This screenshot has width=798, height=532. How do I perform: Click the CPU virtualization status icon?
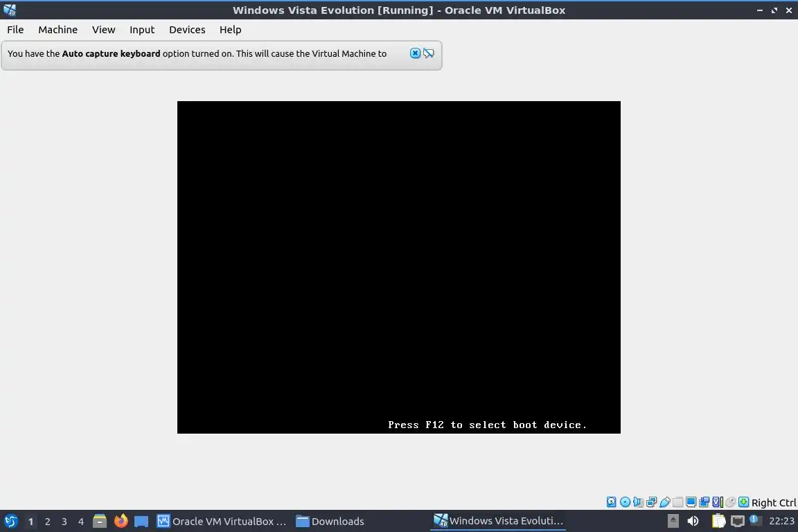(718, 502)
